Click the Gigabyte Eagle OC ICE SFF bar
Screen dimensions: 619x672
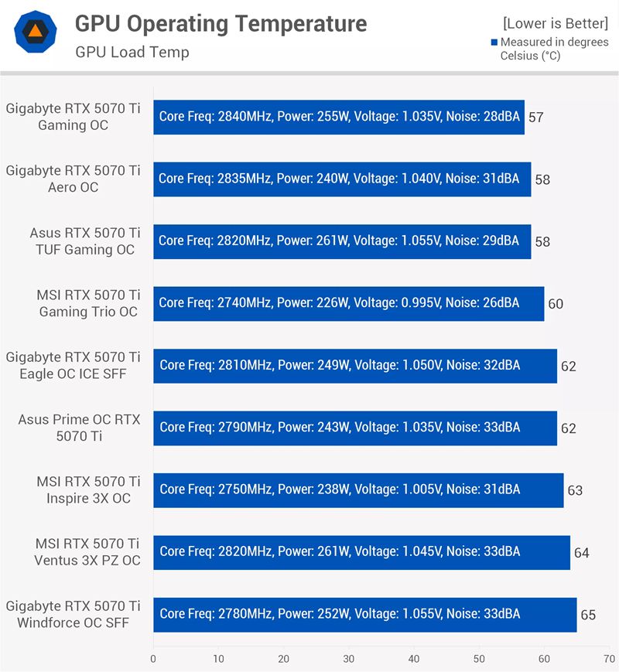tap(354, 366)
